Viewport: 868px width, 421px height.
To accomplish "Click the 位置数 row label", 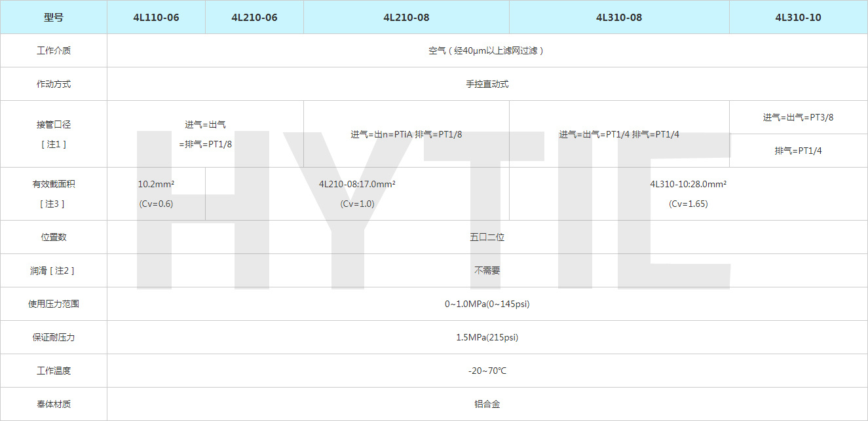I will [x=54, y=237].
